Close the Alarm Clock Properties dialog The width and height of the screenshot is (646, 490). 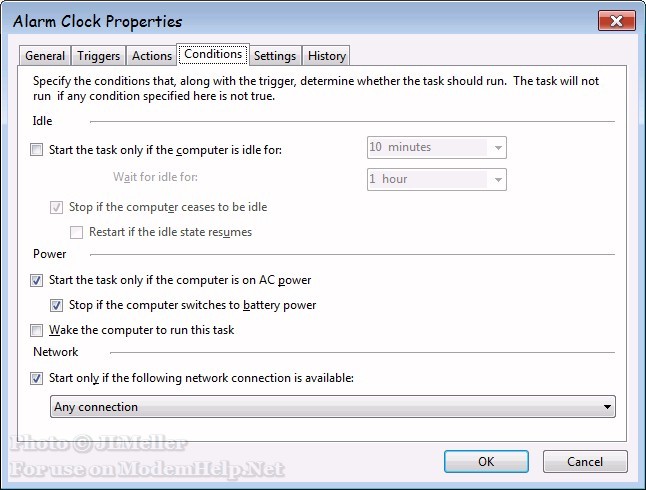(611, 22)
